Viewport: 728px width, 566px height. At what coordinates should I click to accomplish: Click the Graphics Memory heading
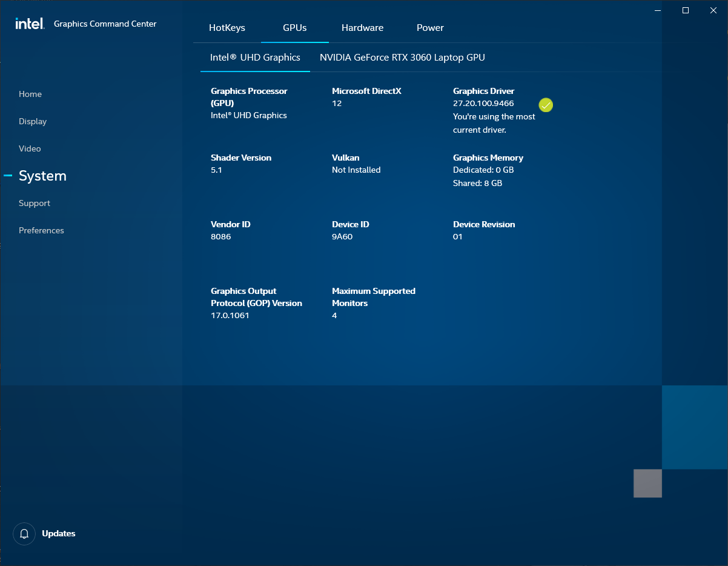(x=488, y=158)
